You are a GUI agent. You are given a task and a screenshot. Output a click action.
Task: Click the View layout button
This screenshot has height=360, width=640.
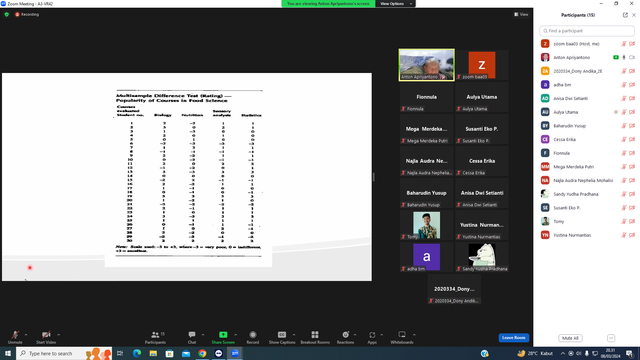pyautogui.click(x=521, y=14)
